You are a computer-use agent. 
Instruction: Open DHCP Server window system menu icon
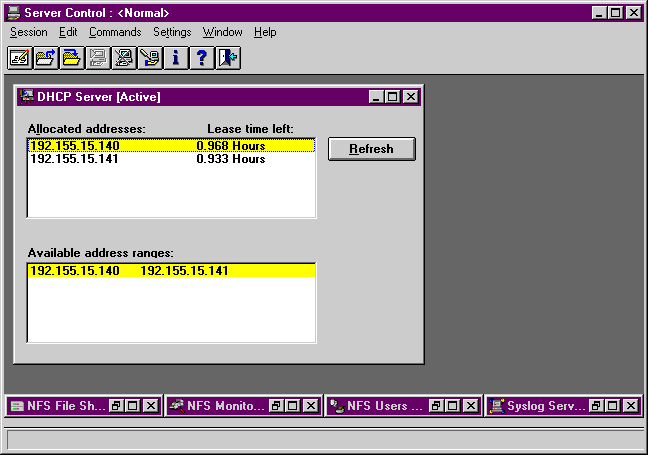(26, 97)
